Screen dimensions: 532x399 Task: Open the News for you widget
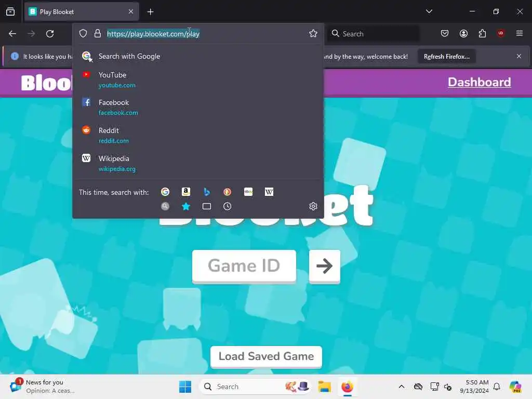click(43, 387)
